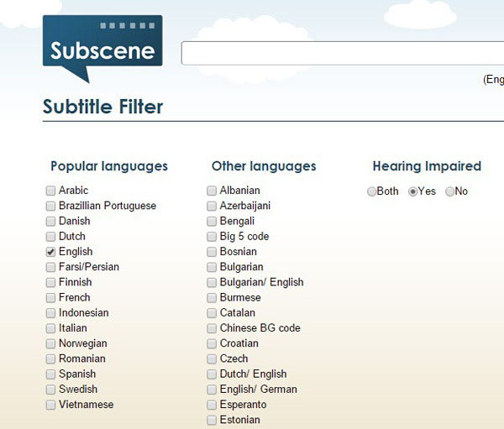Enable the Arabic language checkbox
504x429 pixels.
[x=51, y=191]
